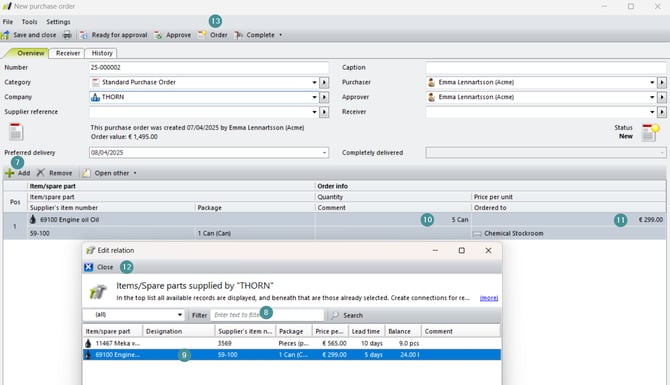Add a new item line

tap(18, 173)
